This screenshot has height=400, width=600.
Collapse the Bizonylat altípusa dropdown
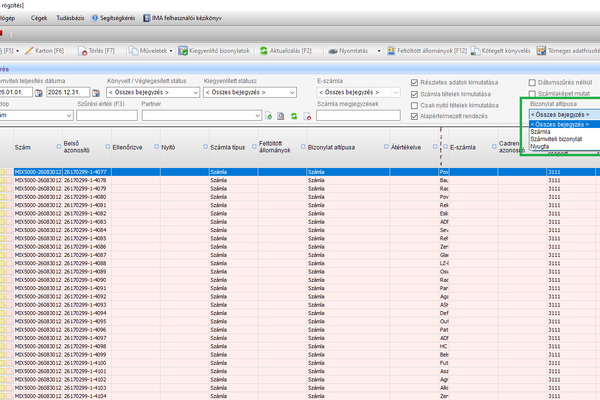tap(564, 114)
